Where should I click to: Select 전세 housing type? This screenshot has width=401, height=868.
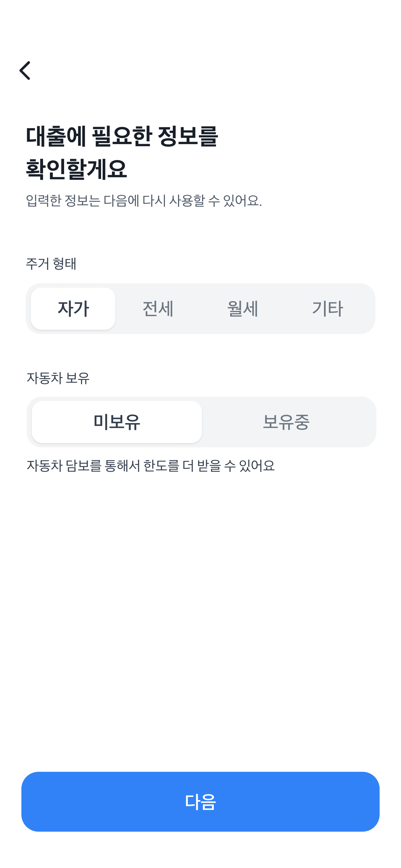[158, 308]
